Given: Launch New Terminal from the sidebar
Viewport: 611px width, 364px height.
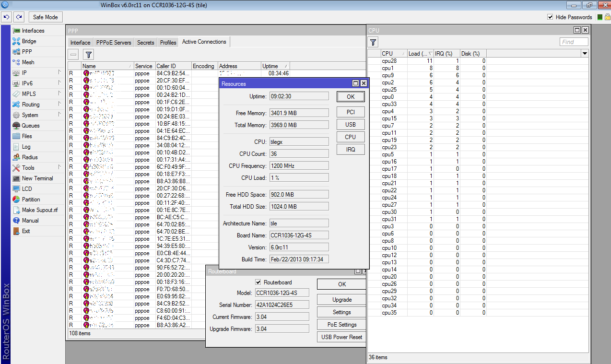Looking at the screenshot, I should tap(37, 178).
